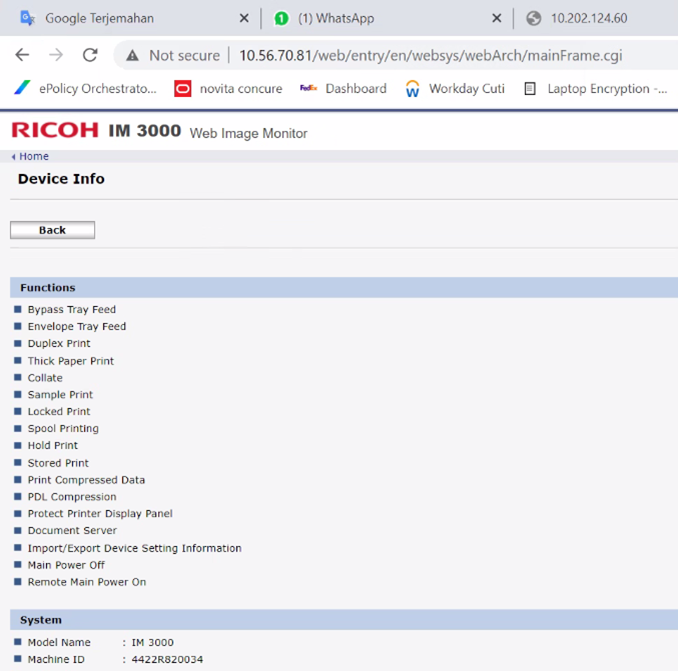The height and width of the screenshot is (671, 678).
Task: Click the FedEx Dashboard bookmark icon
Action: point(308,88)
